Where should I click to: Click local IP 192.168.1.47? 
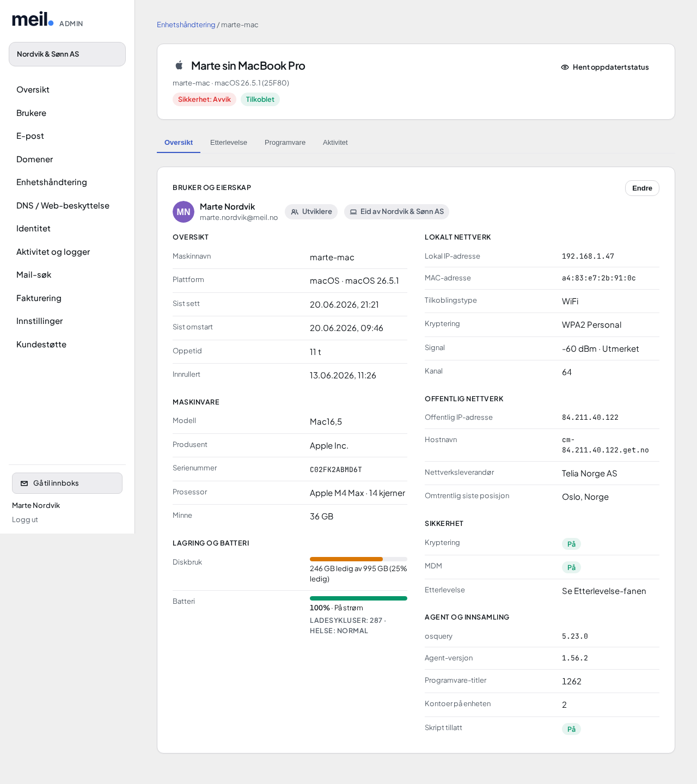coord(588,256)
